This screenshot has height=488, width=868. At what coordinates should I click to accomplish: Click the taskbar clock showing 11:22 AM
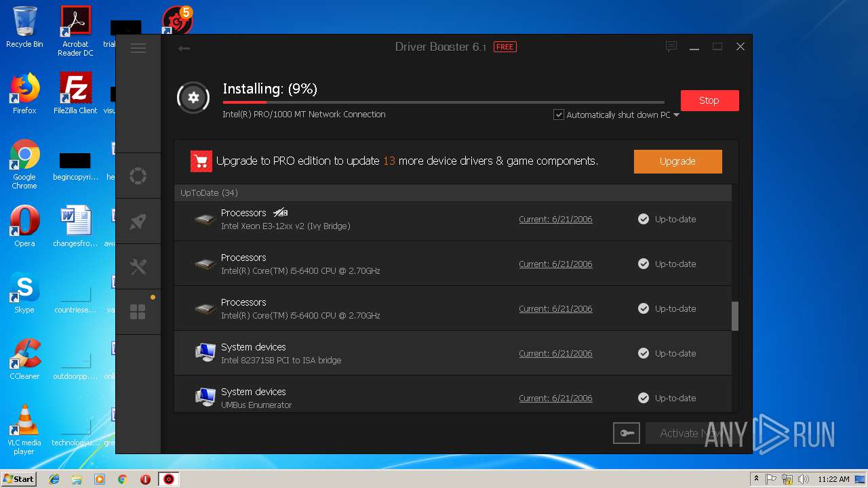click(833, 479)
